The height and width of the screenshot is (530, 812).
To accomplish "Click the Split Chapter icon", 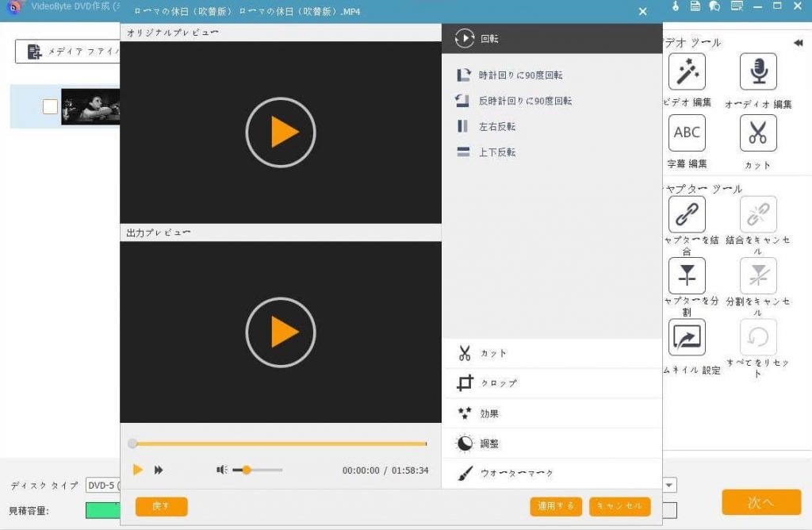I will coord(687,275).
